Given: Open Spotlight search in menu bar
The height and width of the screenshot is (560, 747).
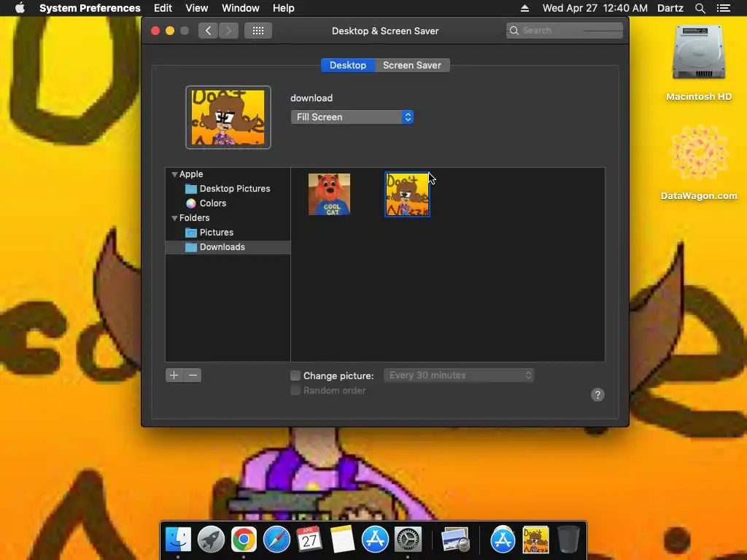Looking at the screenshot, I should pyautogui.click(x=700, y=8).
